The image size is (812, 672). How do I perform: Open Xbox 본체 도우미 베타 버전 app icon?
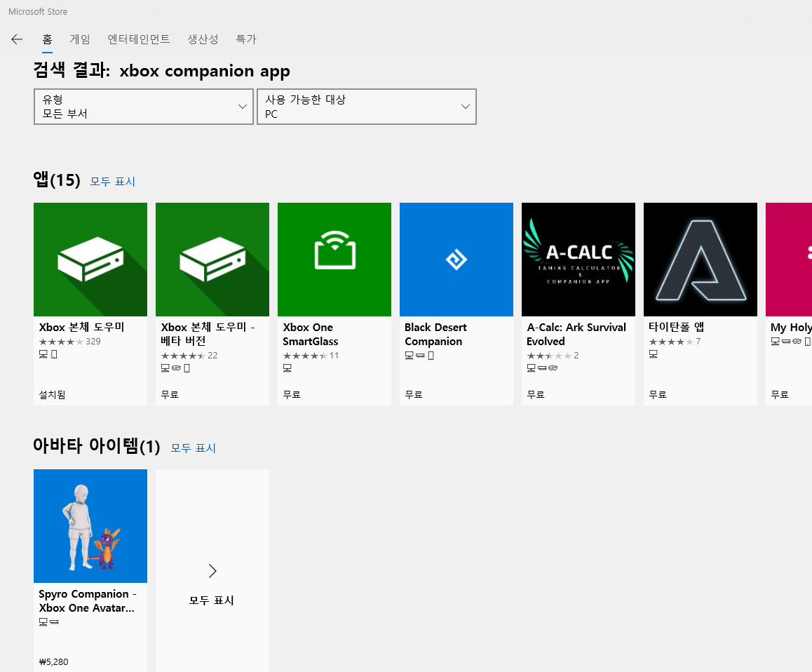pos(212,259)
